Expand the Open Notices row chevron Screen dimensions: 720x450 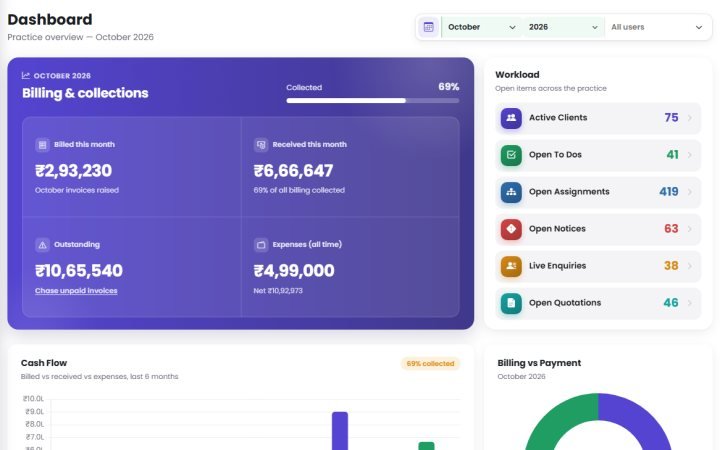[690, 229]
